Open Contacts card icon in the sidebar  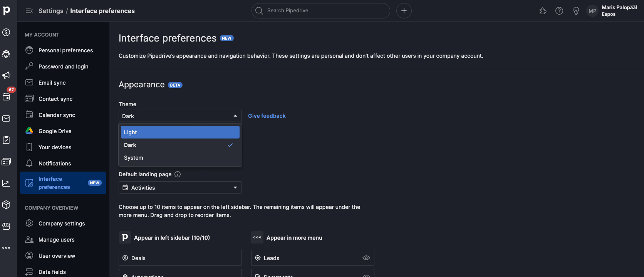(6, 162)
